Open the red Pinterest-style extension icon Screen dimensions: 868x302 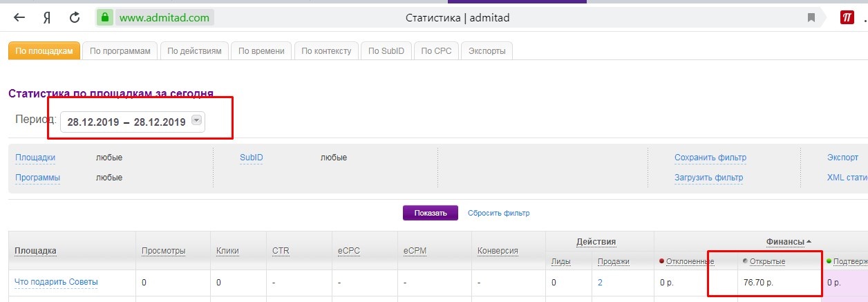tap(847, 18)
